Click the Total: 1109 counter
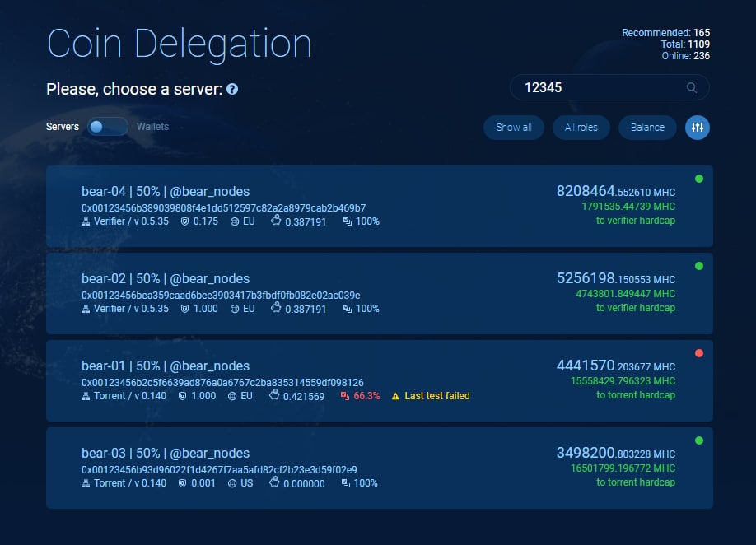The width and height of the screenshot is (756, 545). 685,44
